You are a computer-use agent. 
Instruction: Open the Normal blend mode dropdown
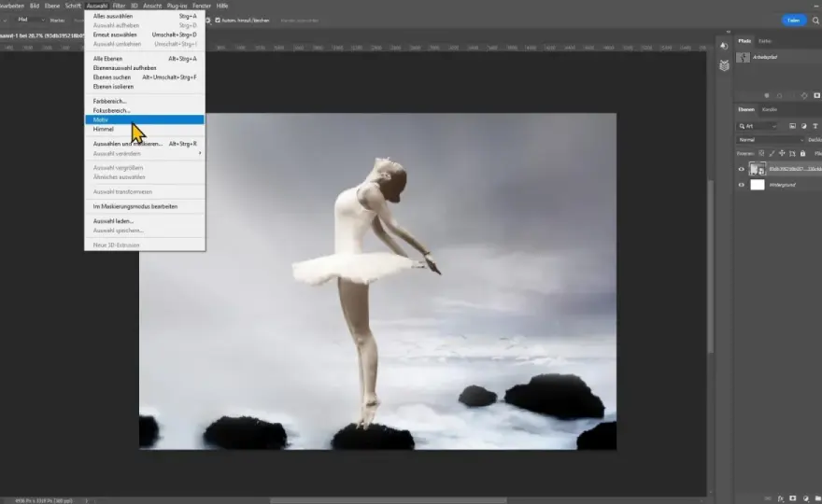coord(770,140)
